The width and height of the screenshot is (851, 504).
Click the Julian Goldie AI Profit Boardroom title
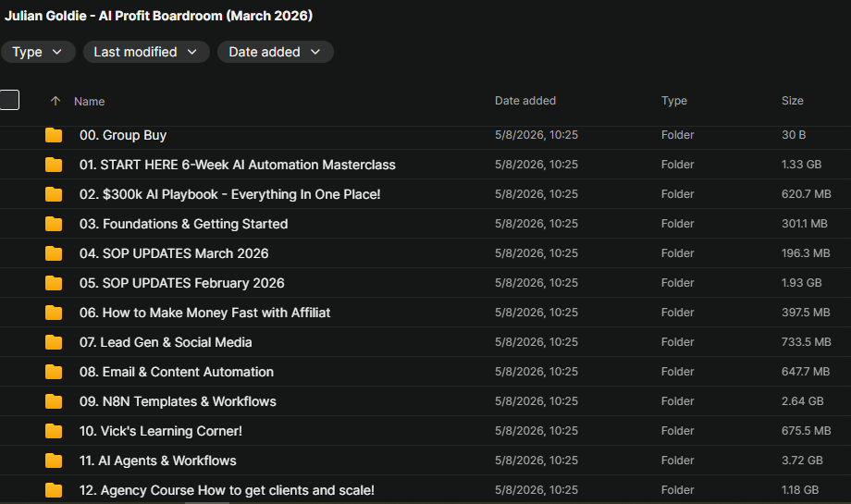[x=158, y=16]
